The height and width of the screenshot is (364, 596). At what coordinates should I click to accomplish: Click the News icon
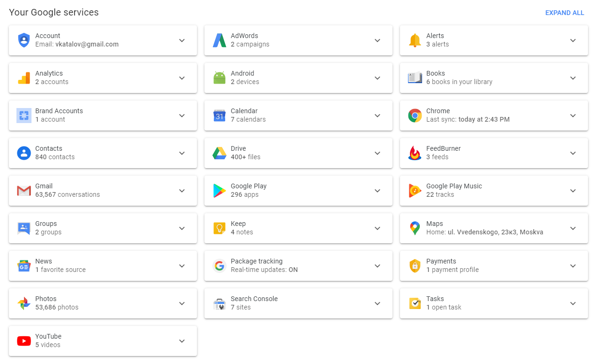click(24, 266)
